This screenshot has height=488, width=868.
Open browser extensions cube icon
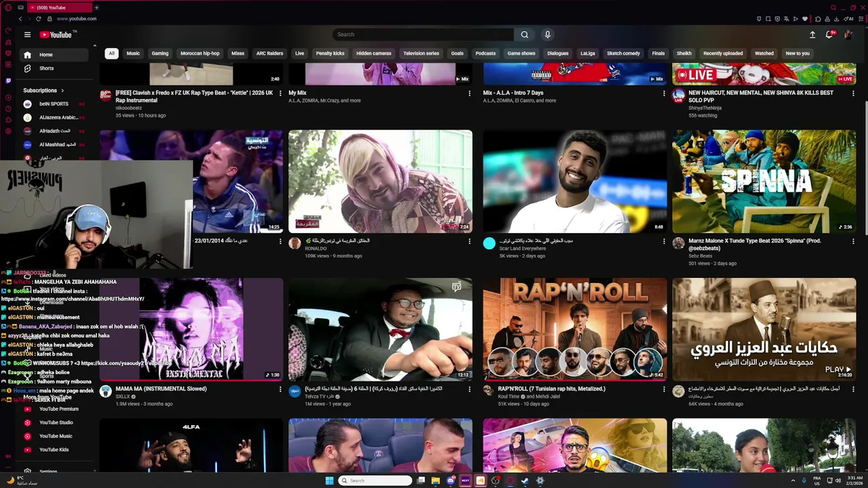[818, 19]
